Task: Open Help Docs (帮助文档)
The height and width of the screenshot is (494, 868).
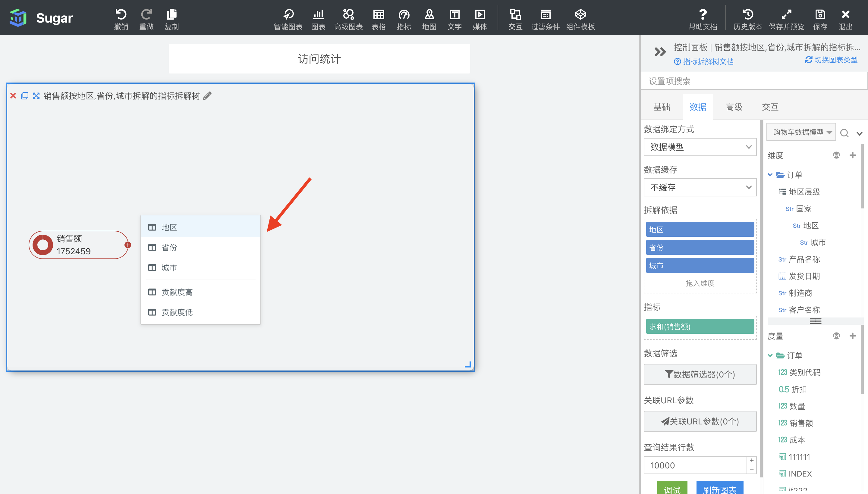Action: coord(703,19)
